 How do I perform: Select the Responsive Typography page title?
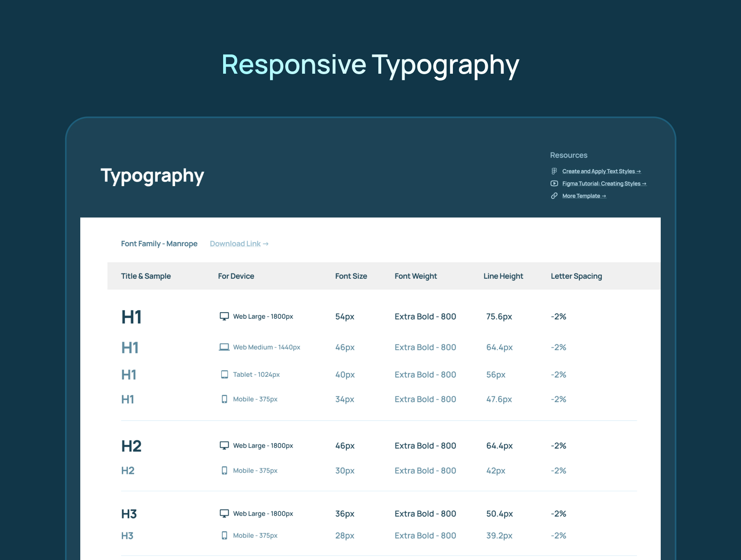[370, 65]
